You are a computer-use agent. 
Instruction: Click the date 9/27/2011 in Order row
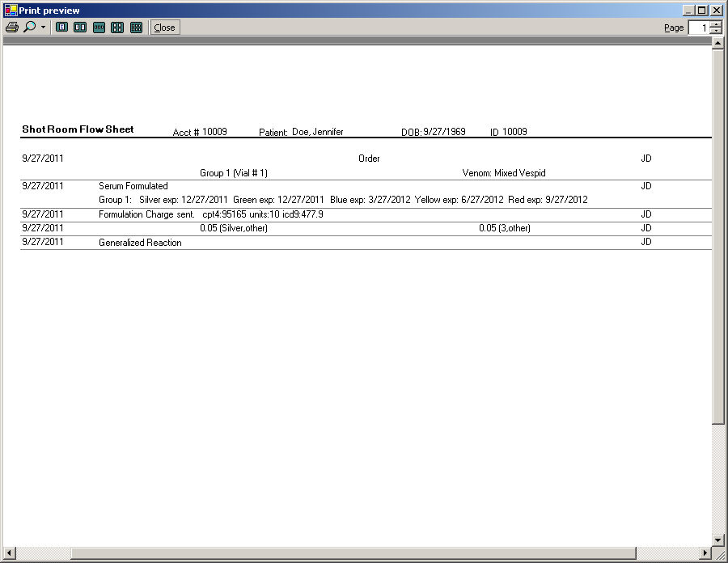(x=43, y=159)
